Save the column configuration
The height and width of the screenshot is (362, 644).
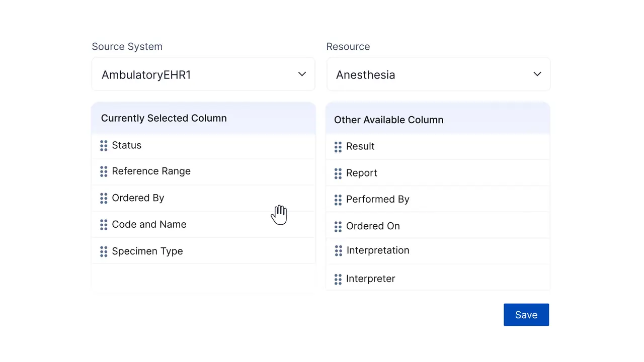point(526,315)
